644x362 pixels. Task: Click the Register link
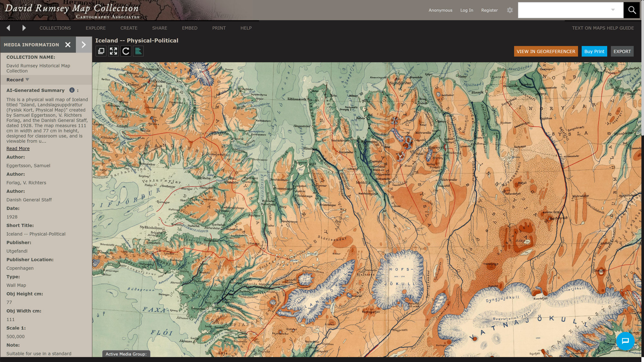point(489,10)
